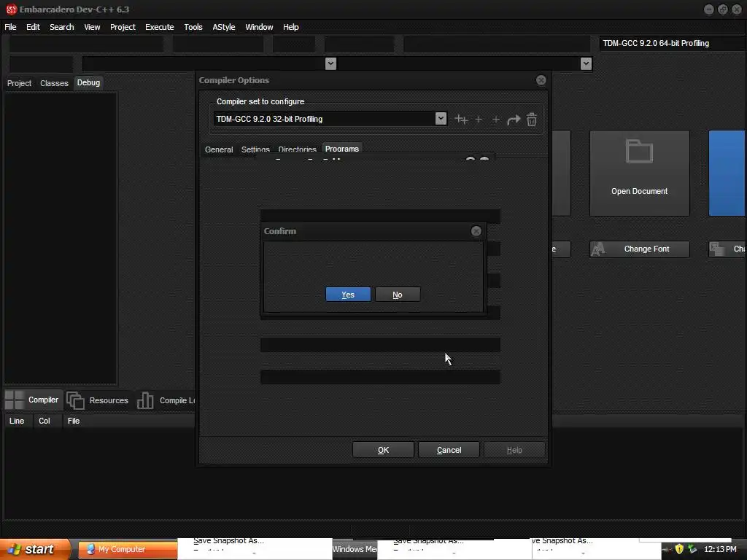Click Yes in the Confirm dialog
Screen dimensions: 747x560
coord(348,295)
